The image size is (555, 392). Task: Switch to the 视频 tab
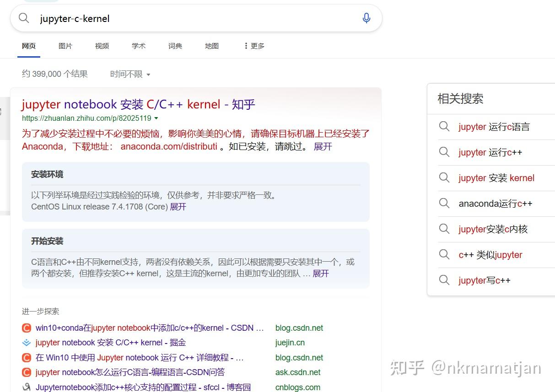pos(102,46)
